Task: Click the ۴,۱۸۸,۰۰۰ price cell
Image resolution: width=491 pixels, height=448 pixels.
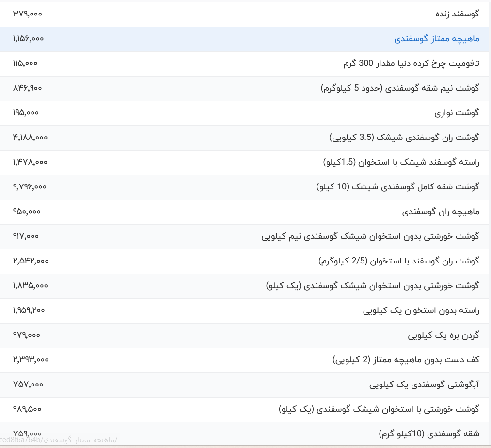Action: click(30, 138)
